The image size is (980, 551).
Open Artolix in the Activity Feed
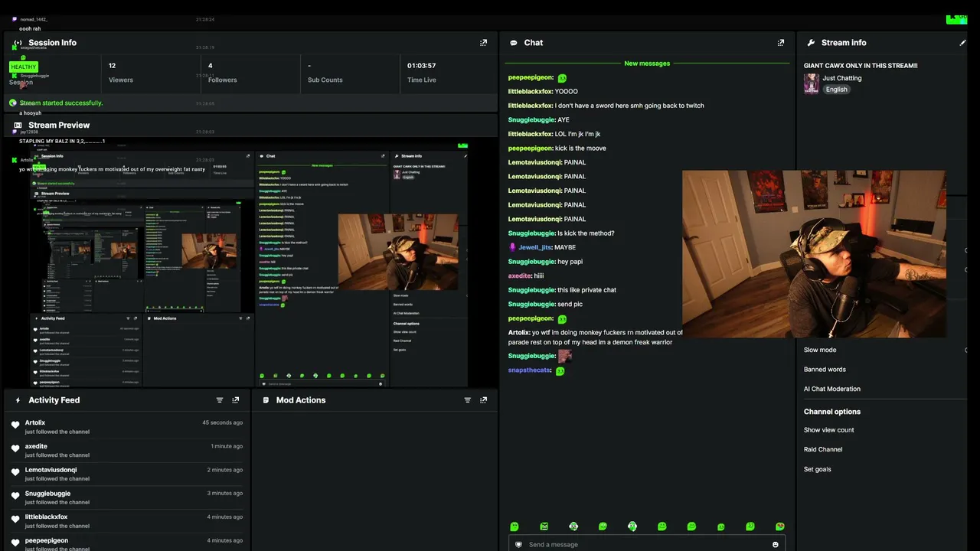point(35,422)
